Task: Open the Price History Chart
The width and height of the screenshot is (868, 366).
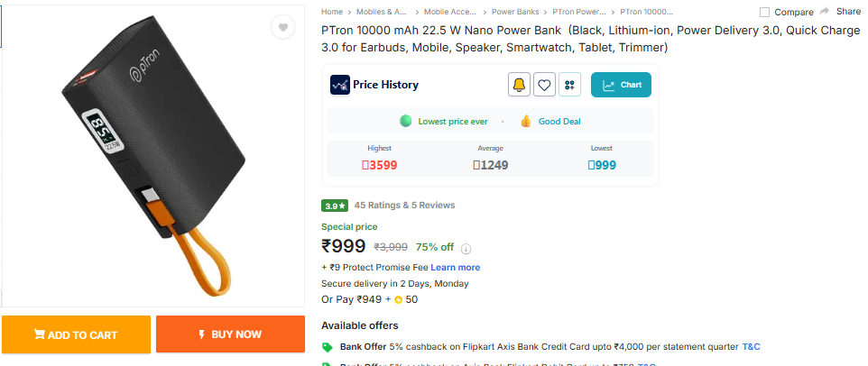Action: tap(621, 85)
